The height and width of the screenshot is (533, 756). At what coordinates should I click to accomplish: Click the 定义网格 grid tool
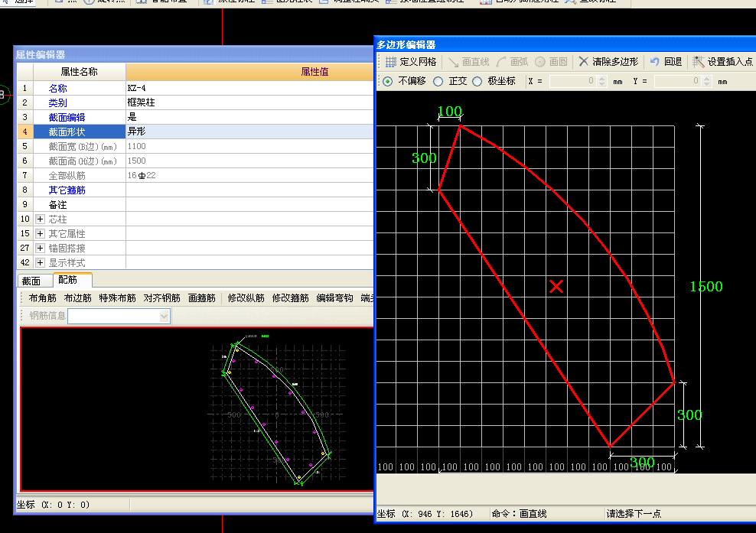point(411,62)
